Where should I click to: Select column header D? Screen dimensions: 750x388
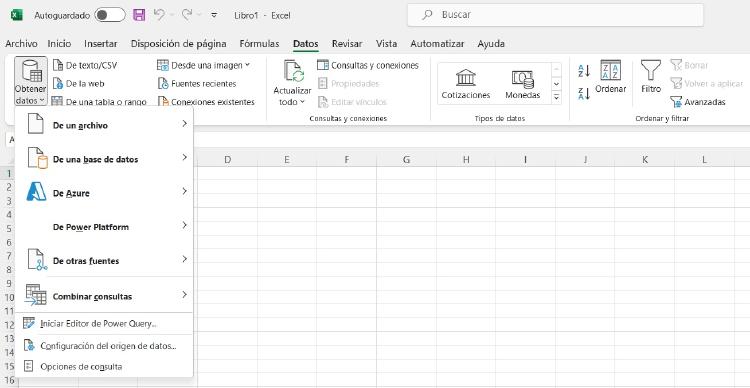227,159
